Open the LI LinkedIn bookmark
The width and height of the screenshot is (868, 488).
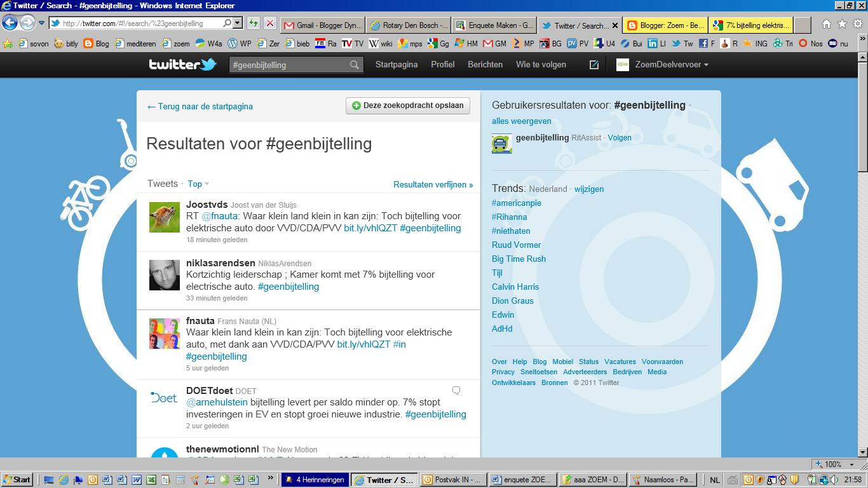coord(656,44)
